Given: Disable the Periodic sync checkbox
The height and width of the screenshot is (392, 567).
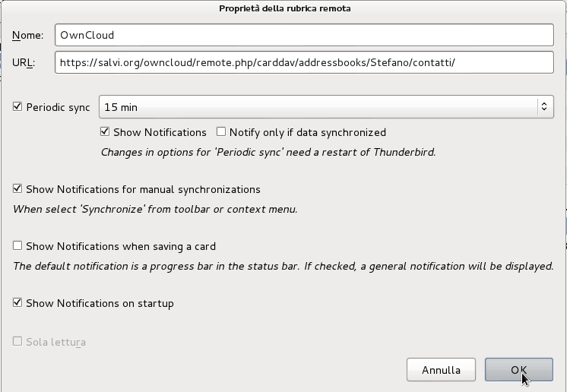Looking at the screenshot, I should tap(18, 107).
